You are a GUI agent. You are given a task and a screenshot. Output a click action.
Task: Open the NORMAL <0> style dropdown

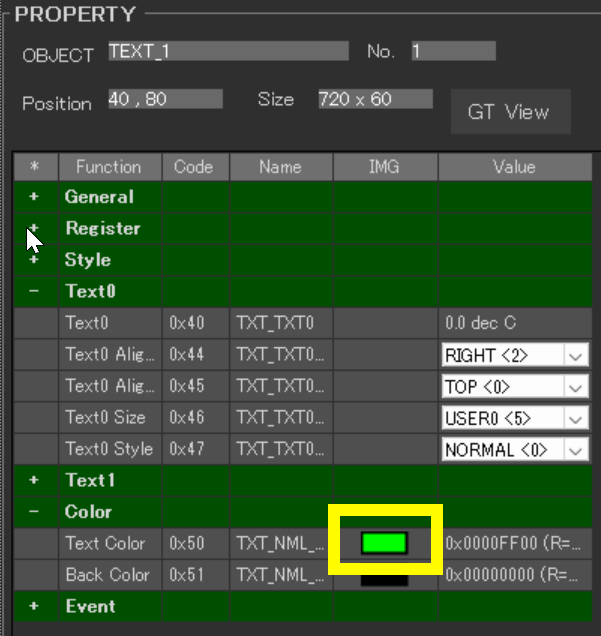pos(575,449)
